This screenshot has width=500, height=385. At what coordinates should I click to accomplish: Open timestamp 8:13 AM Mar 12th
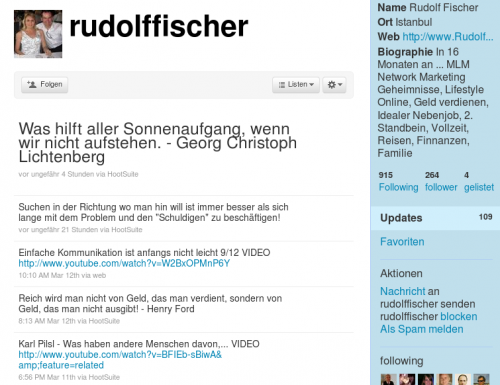coord(48,321)
